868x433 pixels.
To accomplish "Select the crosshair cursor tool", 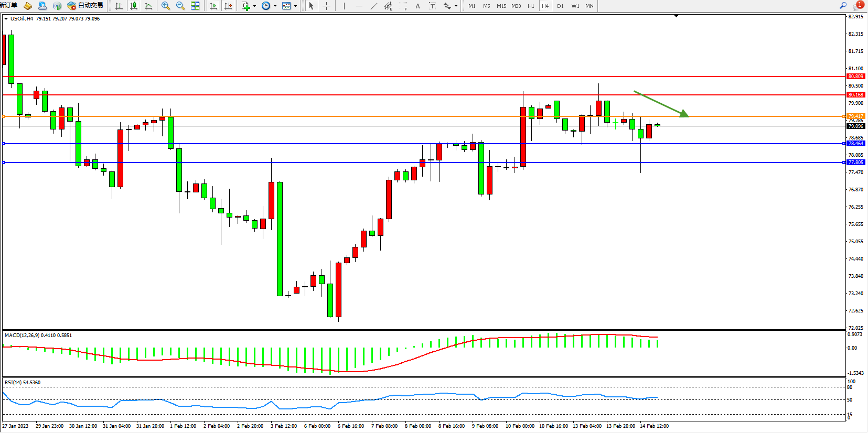I will (x=326, y=6).
